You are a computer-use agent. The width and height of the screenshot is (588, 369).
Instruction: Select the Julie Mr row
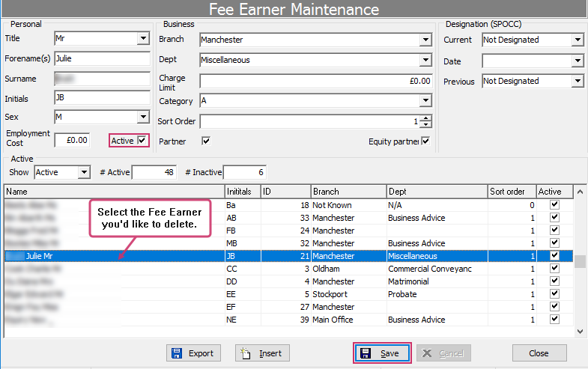coord(288,256)
